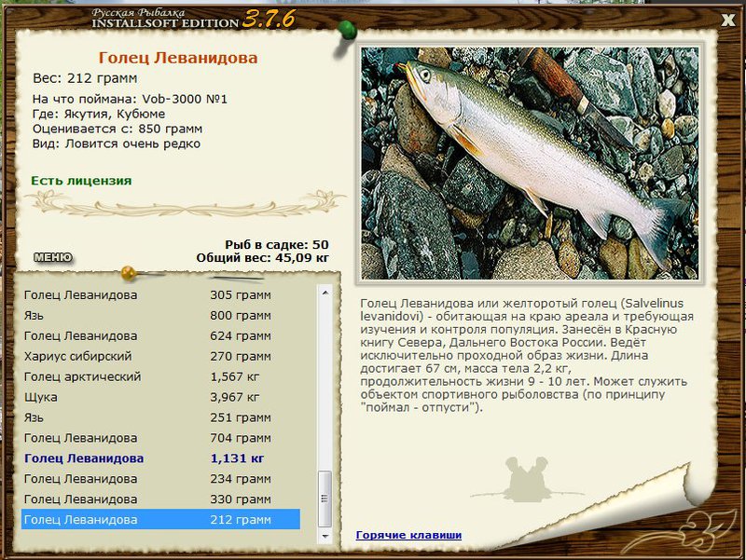Image resolution: width=746 pixels, height=560 pixels.
Task: Open the Горячие клавиши link
Action: click(x=408, y=535)
